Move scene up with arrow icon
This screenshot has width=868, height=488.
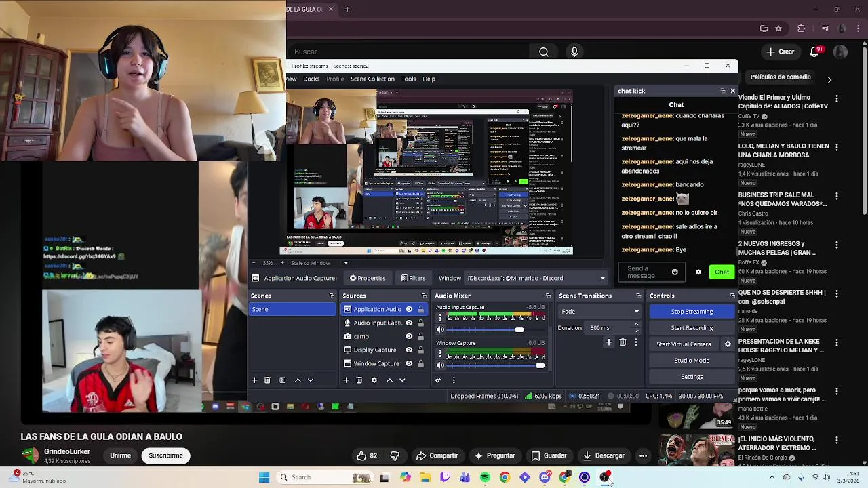tap(297, 380)
